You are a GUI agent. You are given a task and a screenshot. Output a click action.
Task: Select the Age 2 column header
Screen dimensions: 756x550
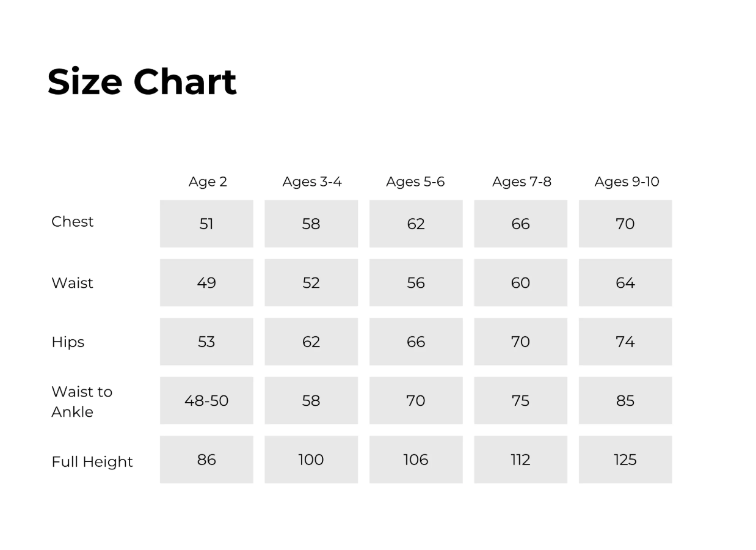pyautogui.click(x=208, y=182)
